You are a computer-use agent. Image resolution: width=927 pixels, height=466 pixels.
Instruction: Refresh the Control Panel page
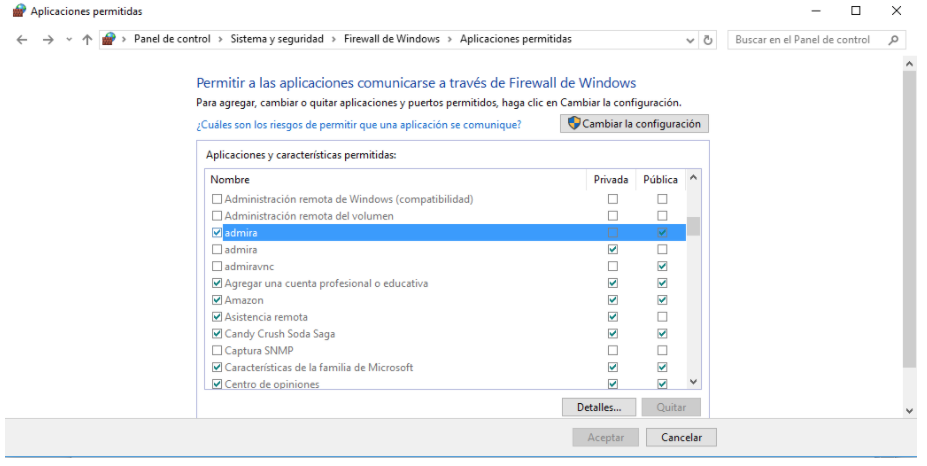coord(708,40)
